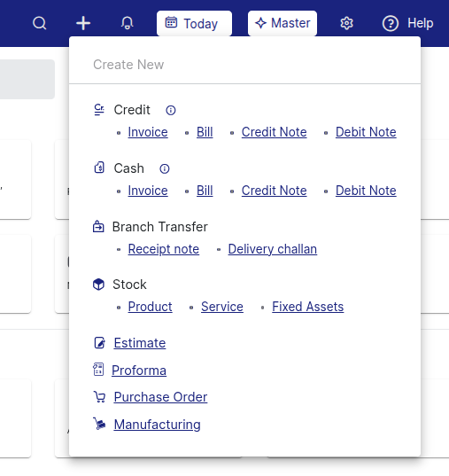Click the Stock section label
Viewport: 449px width, 476px height.
pos(129,285)
